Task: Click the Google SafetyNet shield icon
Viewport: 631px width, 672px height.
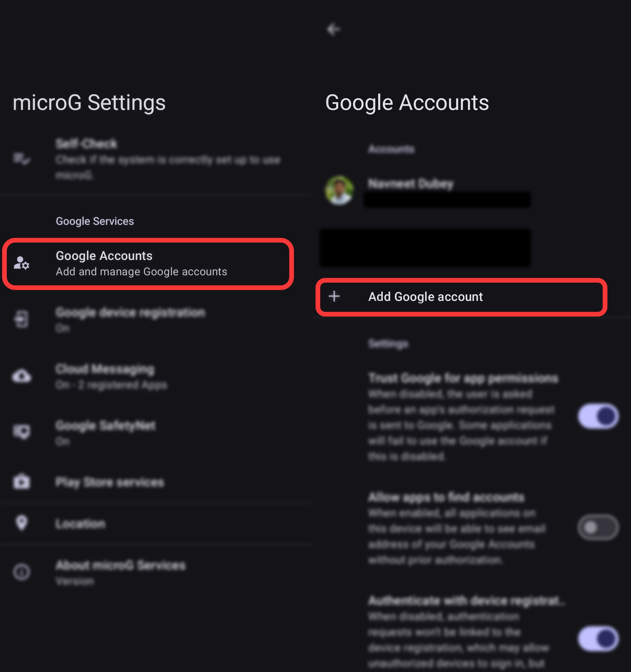Action: tap(22, 432)
